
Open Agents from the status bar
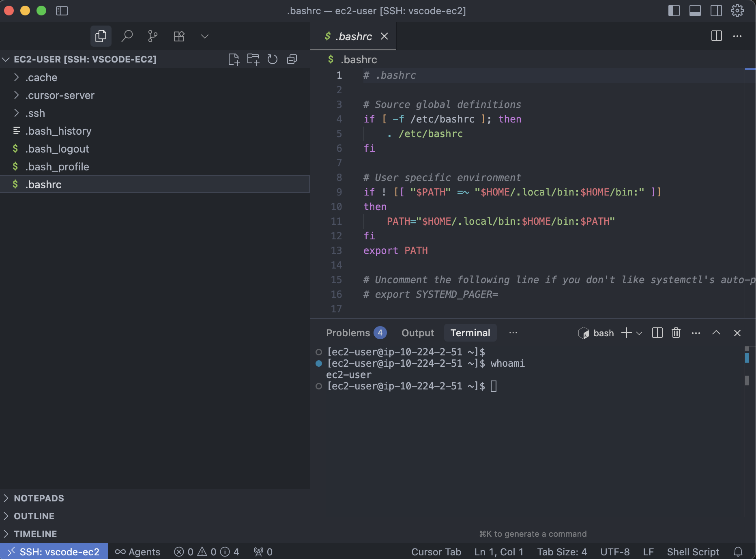[x=137, y=552]
